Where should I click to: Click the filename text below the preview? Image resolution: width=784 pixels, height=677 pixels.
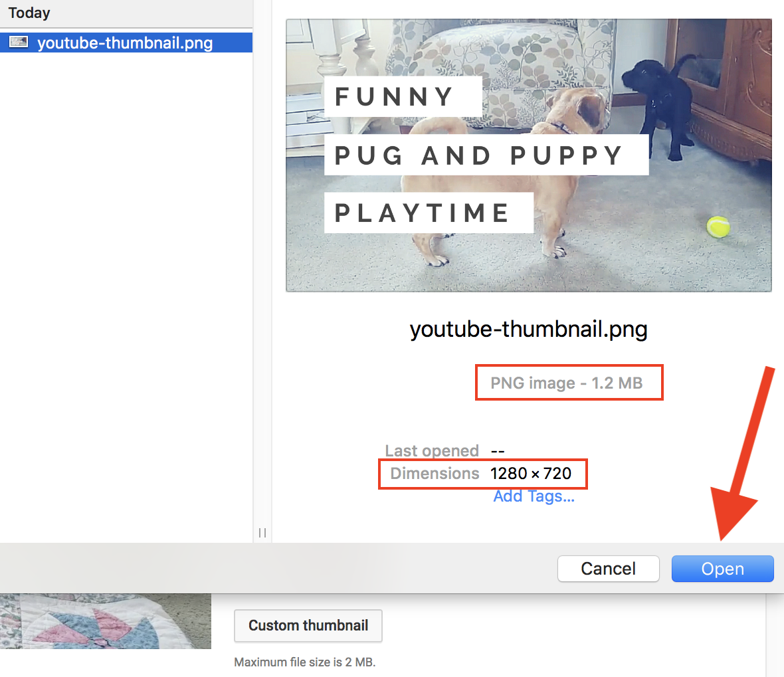528,329
